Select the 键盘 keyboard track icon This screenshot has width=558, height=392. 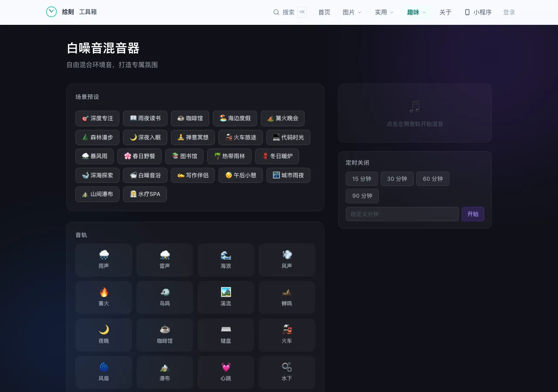point(226,330)
